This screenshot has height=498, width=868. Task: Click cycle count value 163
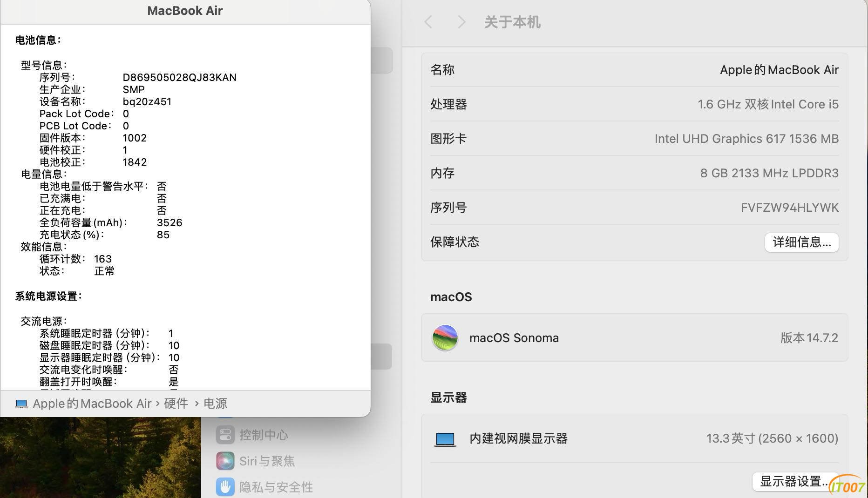(102, 259)
